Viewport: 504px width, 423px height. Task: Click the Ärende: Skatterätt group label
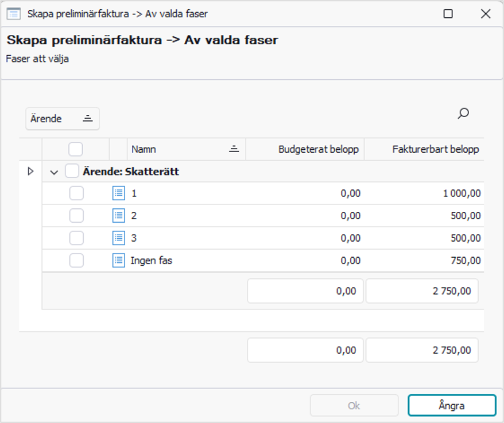pos(131,171)
